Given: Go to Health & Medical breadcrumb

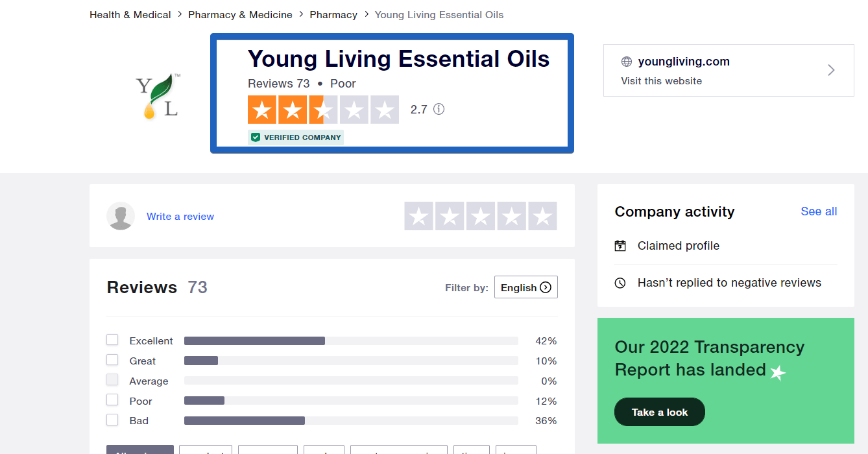Looking at the screenshot, I should tap(130, 14).
